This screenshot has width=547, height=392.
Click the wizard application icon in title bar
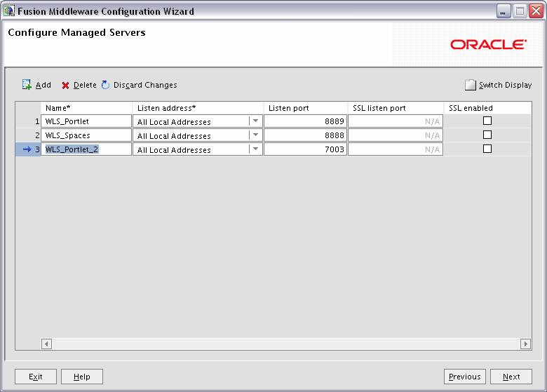click(x=9, y=11)
